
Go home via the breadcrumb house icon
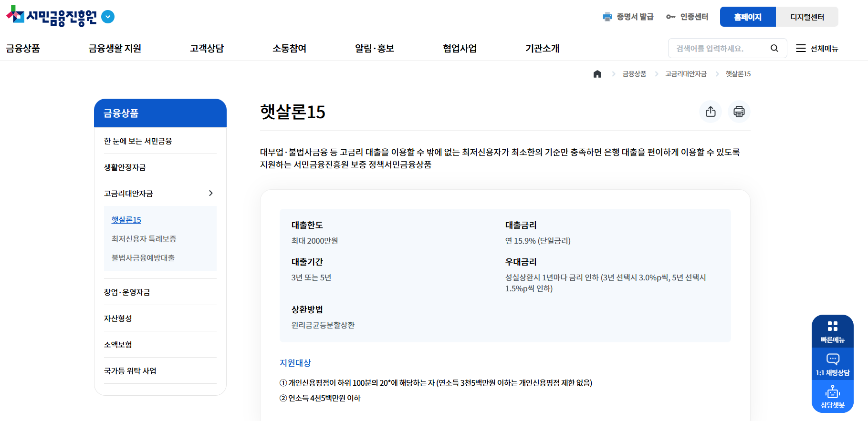point(597,74)
